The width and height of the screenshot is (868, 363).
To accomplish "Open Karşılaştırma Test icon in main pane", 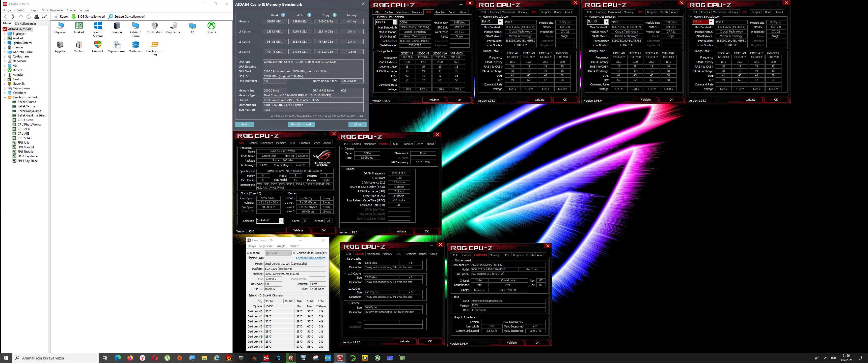I will coord(155,48).
